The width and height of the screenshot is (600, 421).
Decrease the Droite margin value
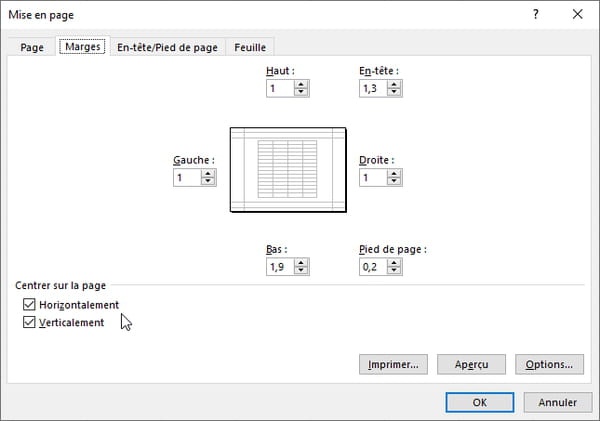point(394,182)
